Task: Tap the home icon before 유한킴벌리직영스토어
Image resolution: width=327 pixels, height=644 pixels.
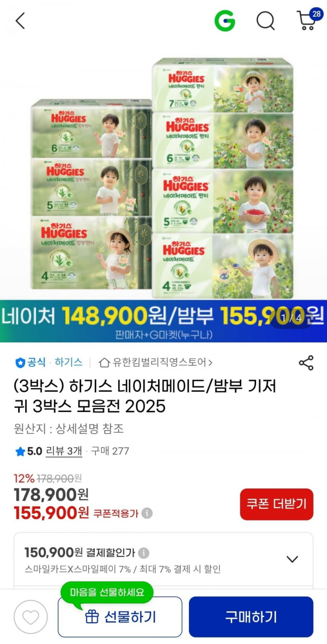Action: click(104, 362)
